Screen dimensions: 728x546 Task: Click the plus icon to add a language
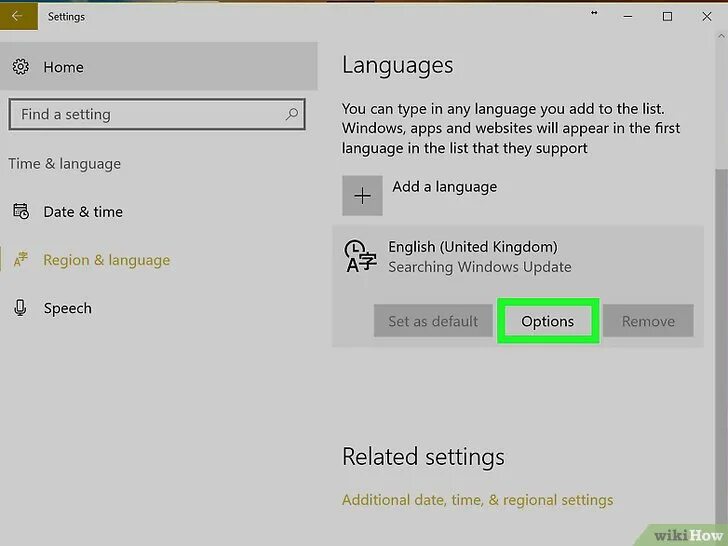coord(362,195)
